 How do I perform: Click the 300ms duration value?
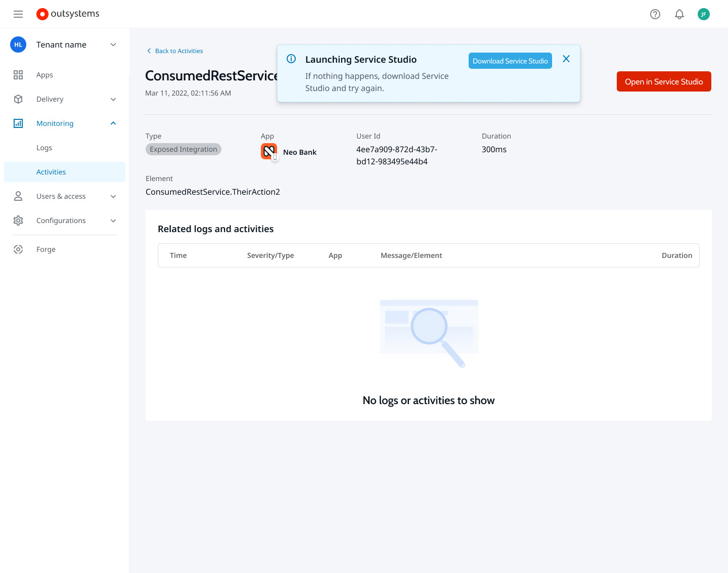pyautogui.click(x=494, y=149)
